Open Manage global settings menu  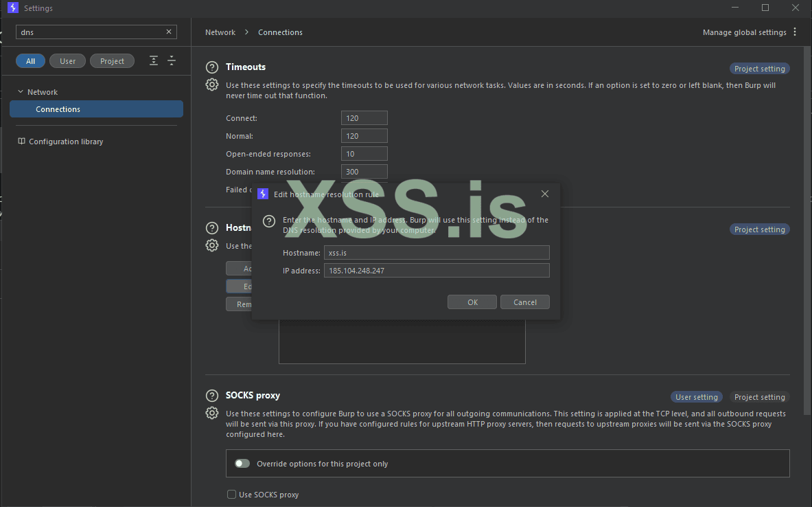[750, 32]
